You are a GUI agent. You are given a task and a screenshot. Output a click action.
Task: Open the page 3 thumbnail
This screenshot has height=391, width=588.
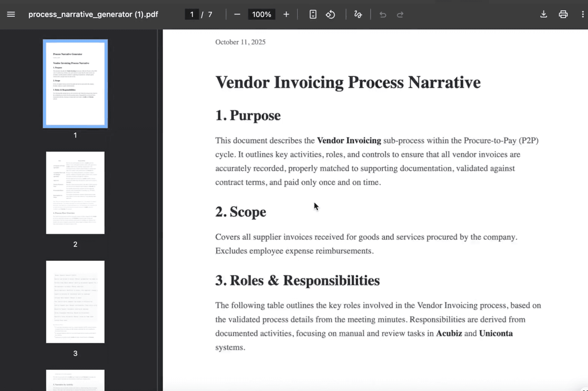pos(75,302)
